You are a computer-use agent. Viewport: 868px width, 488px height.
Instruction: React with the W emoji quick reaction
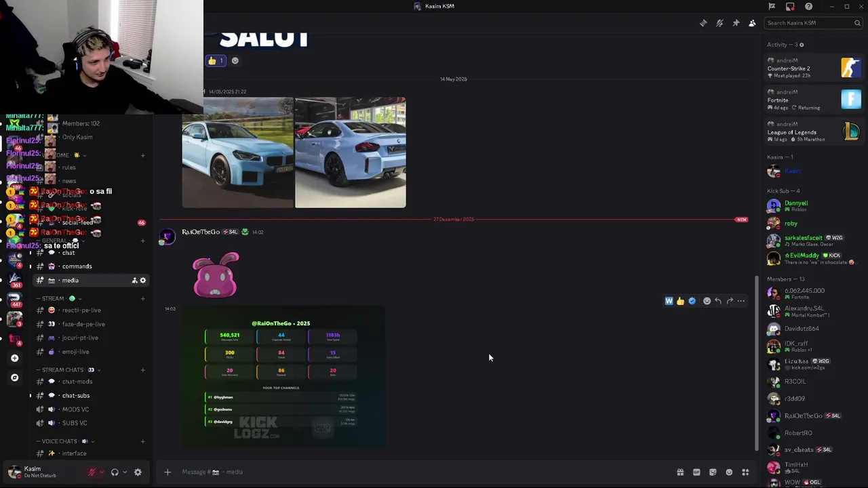tap(669, 301)
